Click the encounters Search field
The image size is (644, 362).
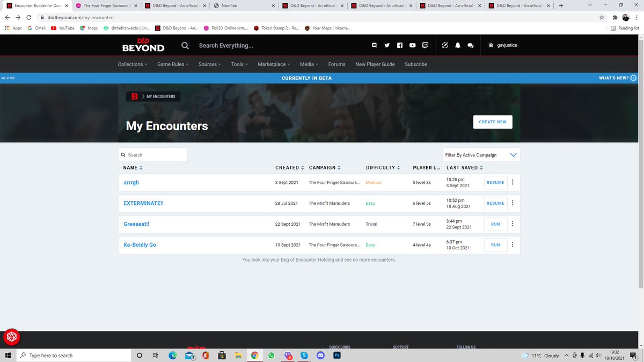[153, 155]
